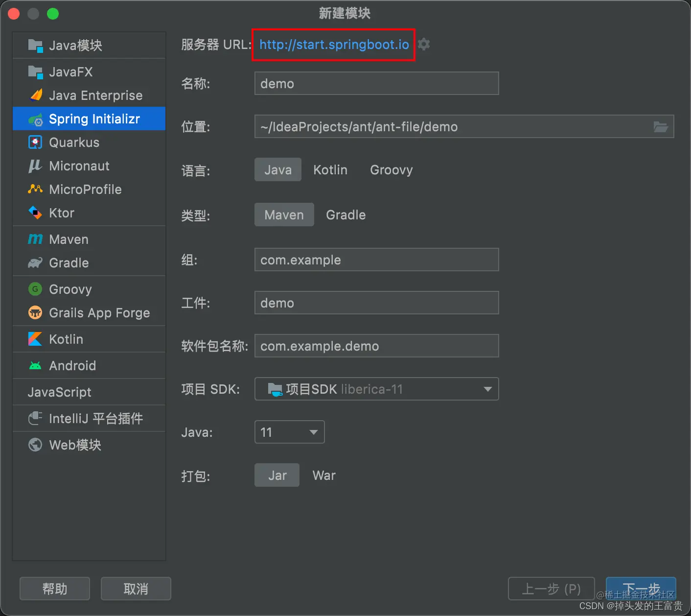Choose Groovy as the language
Viewport: 691px width, 616px height.
[x=392, y=170]
